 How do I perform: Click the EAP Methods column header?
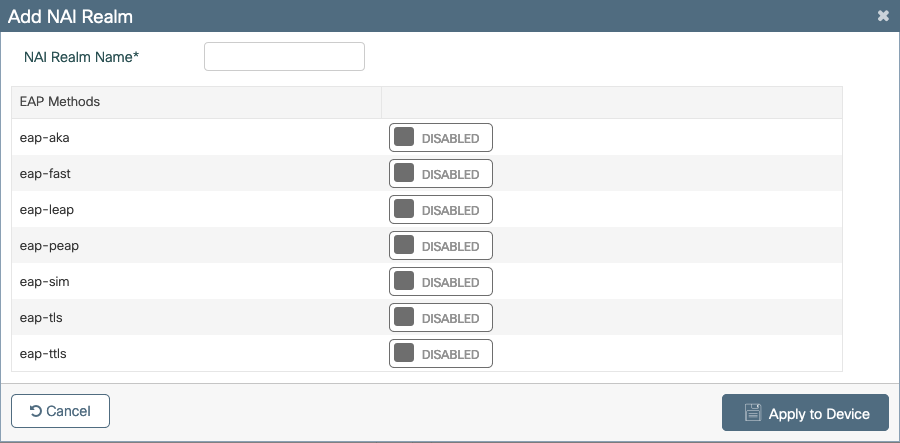click(x=60, y=102)
